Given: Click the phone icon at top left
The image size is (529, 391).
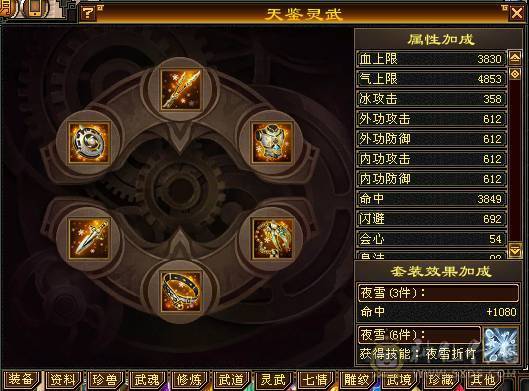Looking at the screenshot, I should tap(34, 8).
